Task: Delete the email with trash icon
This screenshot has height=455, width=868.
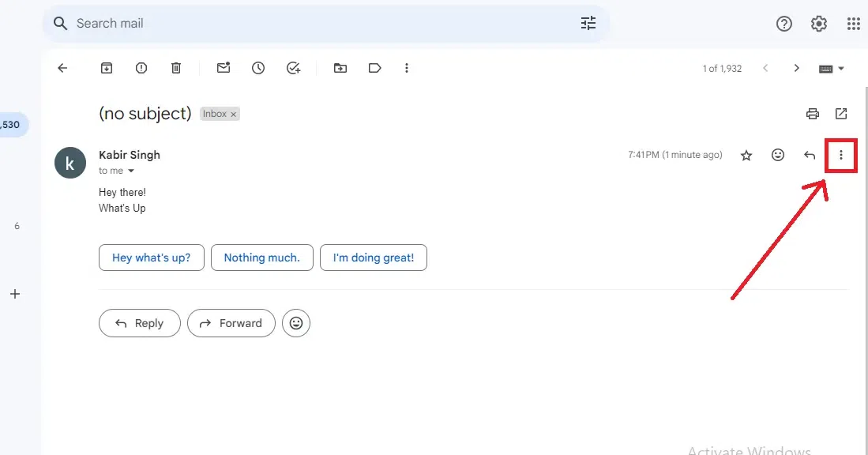Action: (x=176, y=69)
